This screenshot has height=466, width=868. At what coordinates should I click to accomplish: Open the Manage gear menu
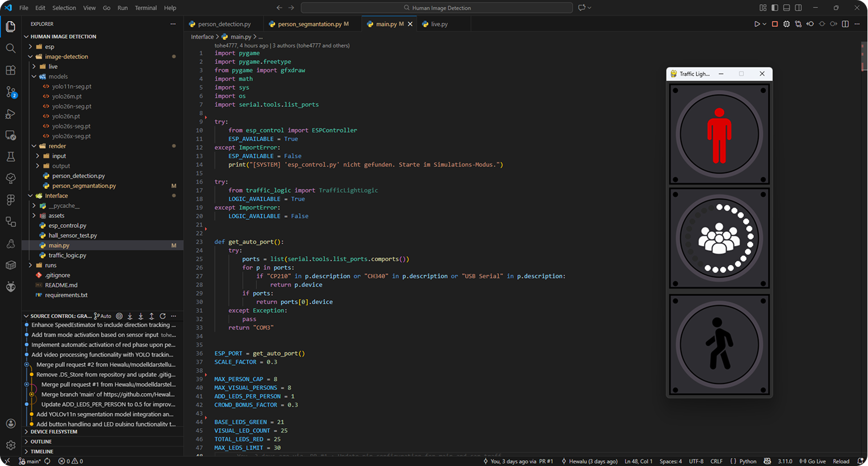(x=10, y=445)
